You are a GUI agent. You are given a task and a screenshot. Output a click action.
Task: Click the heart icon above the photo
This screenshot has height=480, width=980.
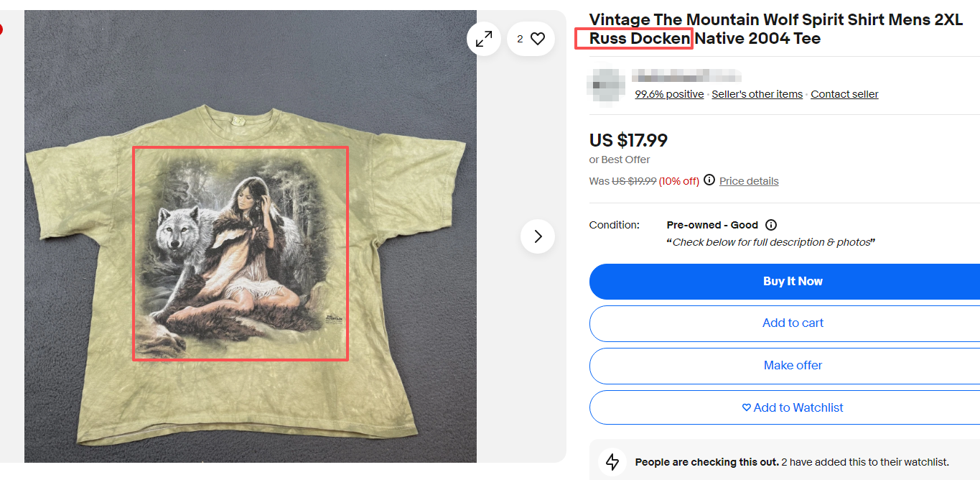point(538,39)
